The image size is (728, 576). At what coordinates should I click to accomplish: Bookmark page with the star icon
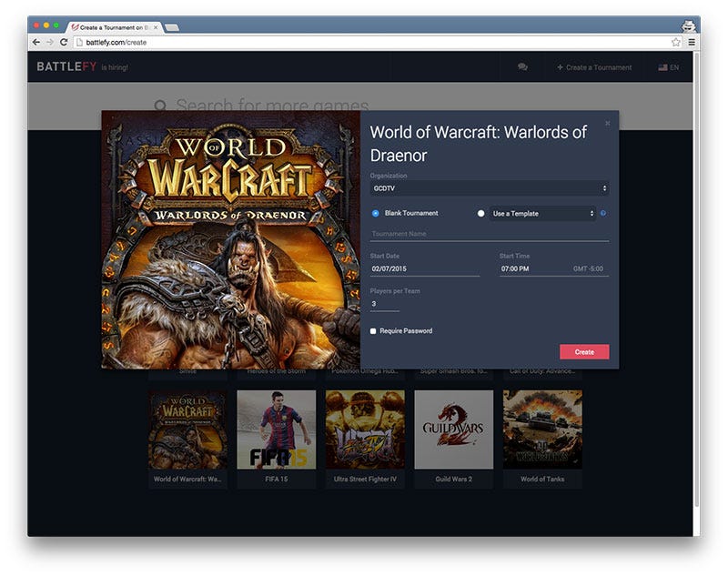pyautogui.click(x=676, y=42)
